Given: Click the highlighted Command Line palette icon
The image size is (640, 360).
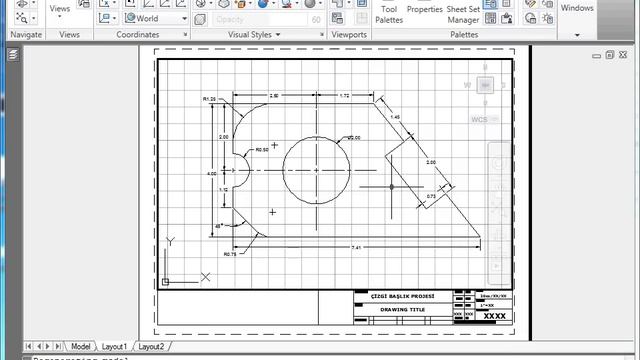Looking at the screenshot, I should 490,4.
